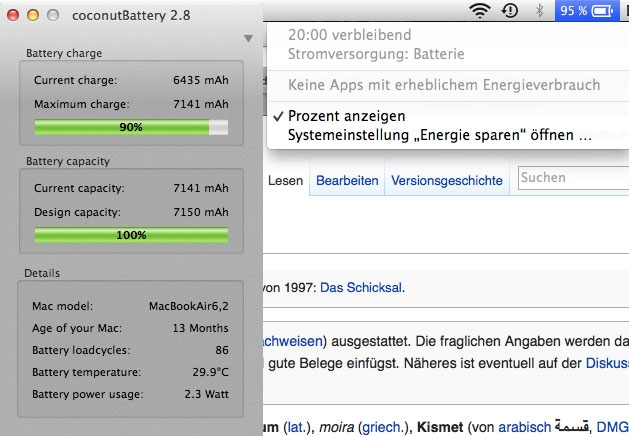Open Systemeinstellung 'Energie sparen' menu entry
Screen dimensions: 629x436
(x=440, y=136)
